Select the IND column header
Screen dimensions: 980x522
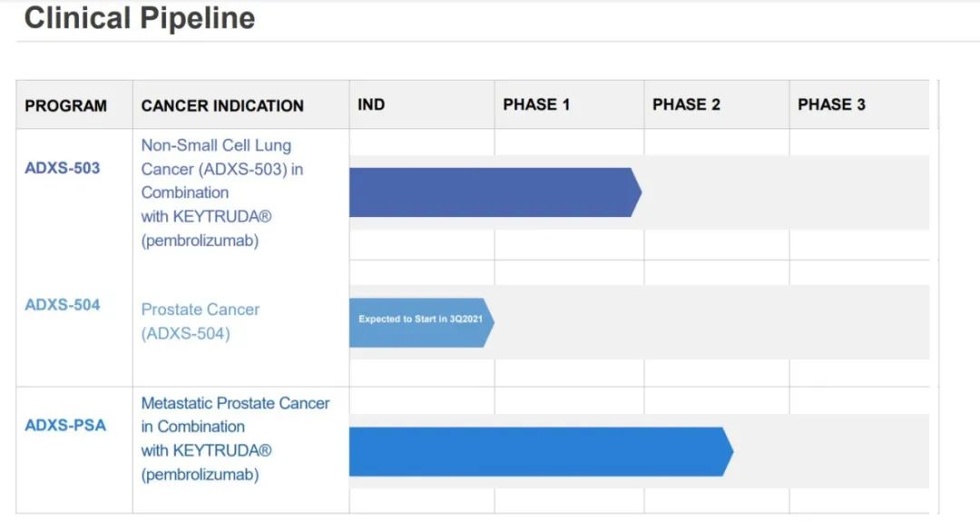point(371,104)
